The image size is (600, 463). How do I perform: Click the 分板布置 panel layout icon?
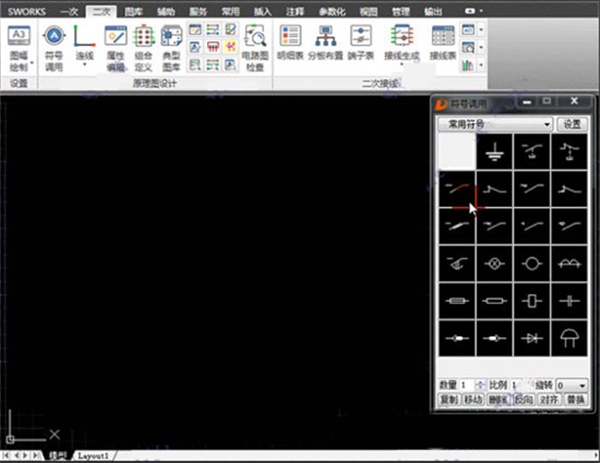coord(325,47)
